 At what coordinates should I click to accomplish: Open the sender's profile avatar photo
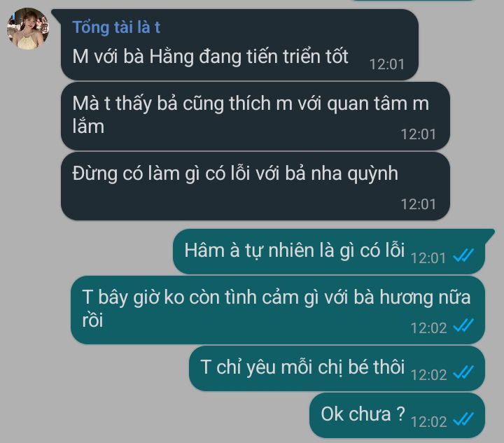(28, 29)
